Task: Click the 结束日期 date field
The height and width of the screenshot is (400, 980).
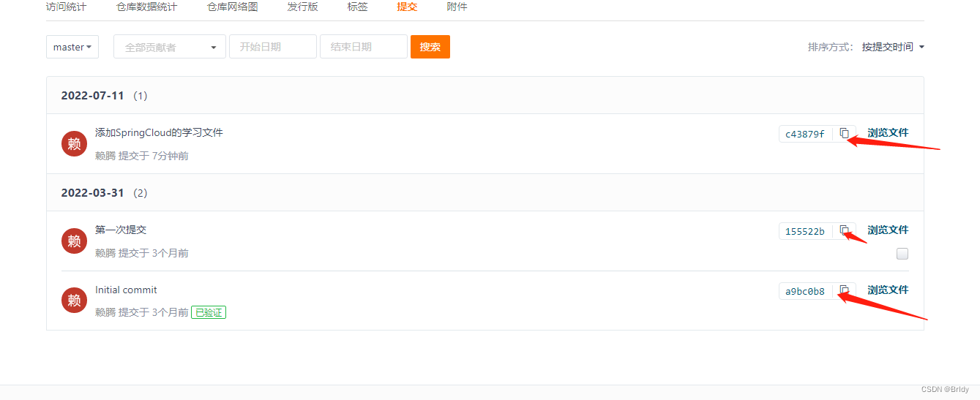Action: point(364,47)
